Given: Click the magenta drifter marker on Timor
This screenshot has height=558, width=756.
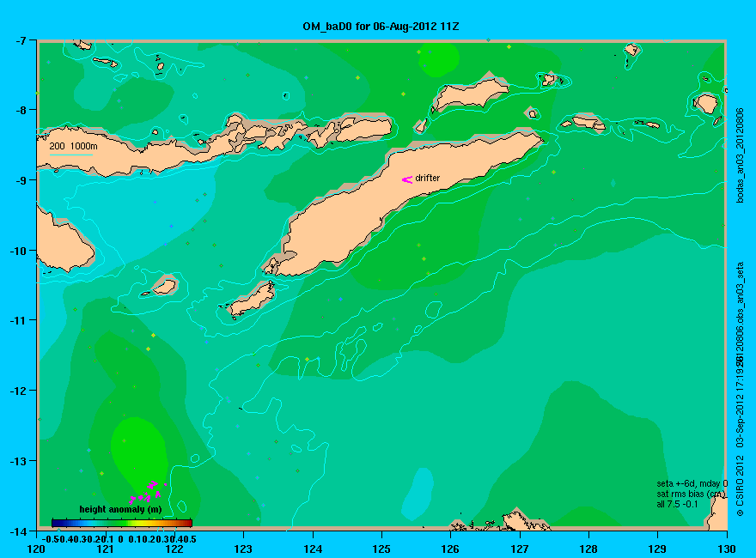Looking at the screenshot, I should point(407,179).
